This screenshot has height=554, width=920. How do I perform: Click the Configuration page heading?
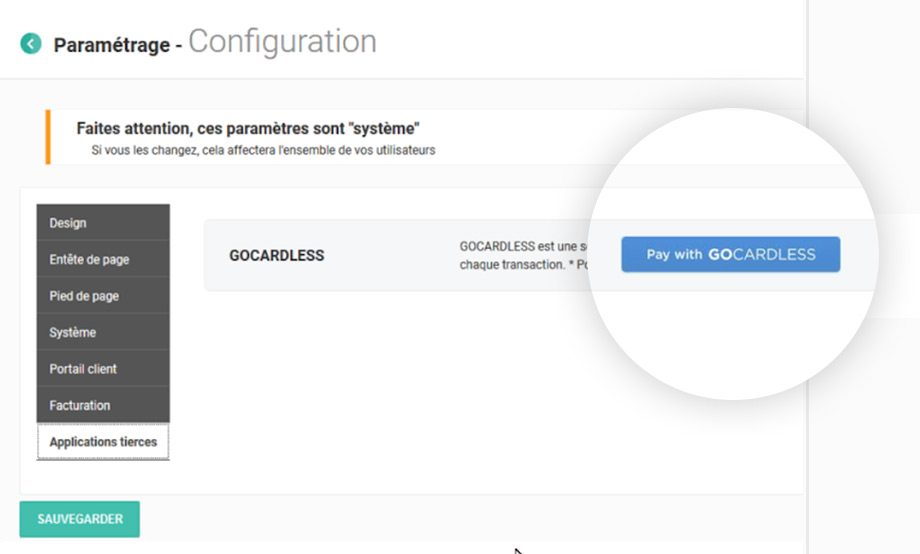pos(282,42)
